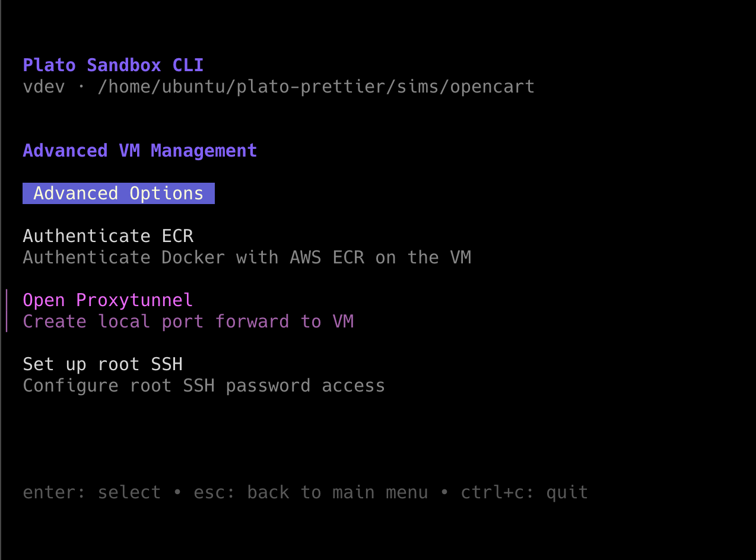Click the vdev environment label

tap(43, 86)
